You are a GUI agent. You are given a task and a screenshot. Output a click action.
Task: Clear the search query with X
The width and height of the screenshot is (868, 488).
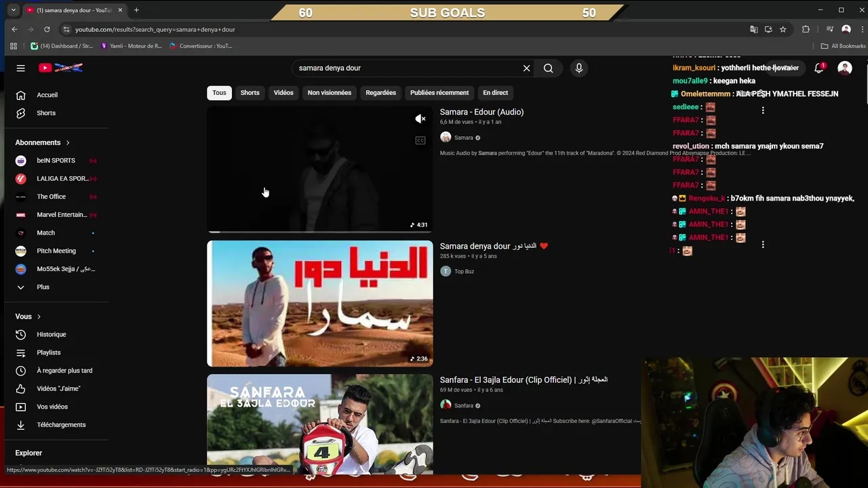526,68
